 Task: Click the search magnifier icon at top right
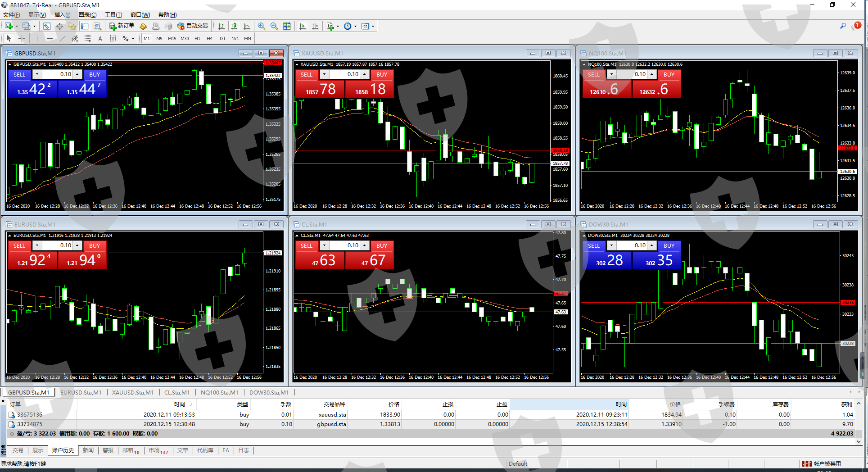(x=843, y=26)
